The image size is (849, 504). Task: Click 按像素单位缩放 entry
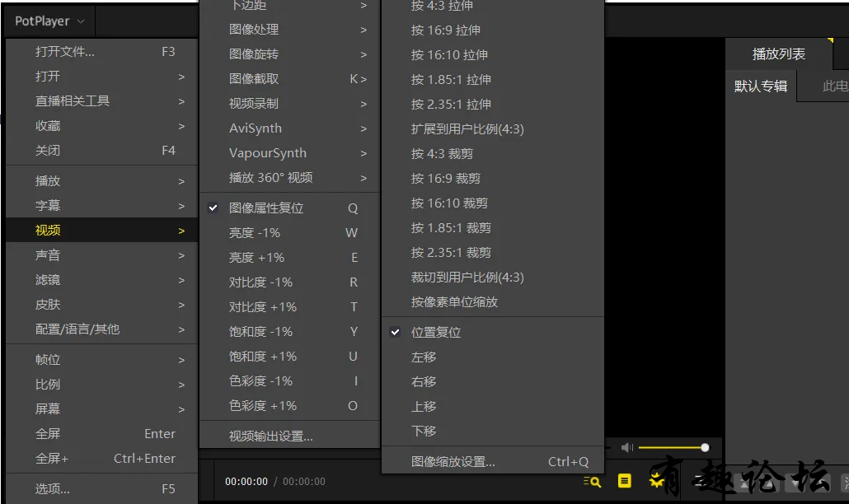pyautogui.click(x=493, y=301)
